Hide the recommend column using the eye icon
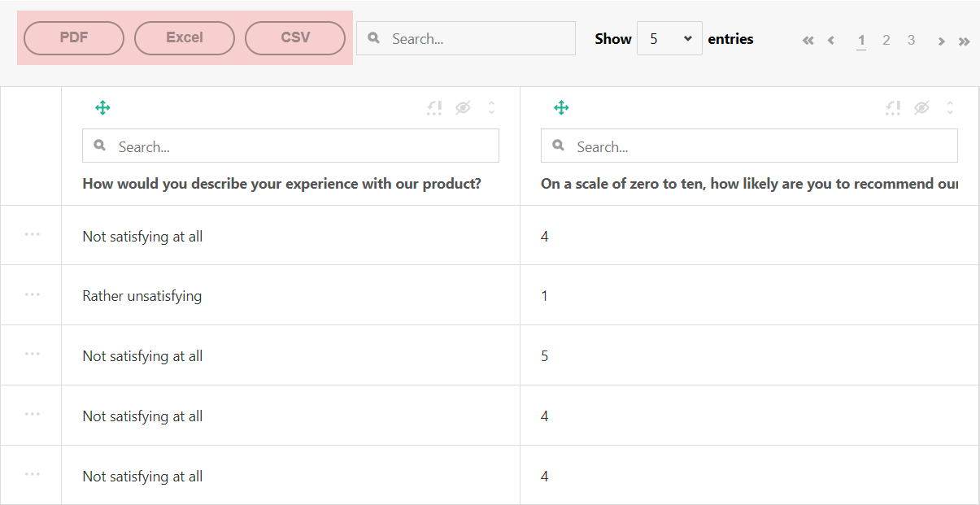Screen dimensions: 980x505 coord(921,107)
